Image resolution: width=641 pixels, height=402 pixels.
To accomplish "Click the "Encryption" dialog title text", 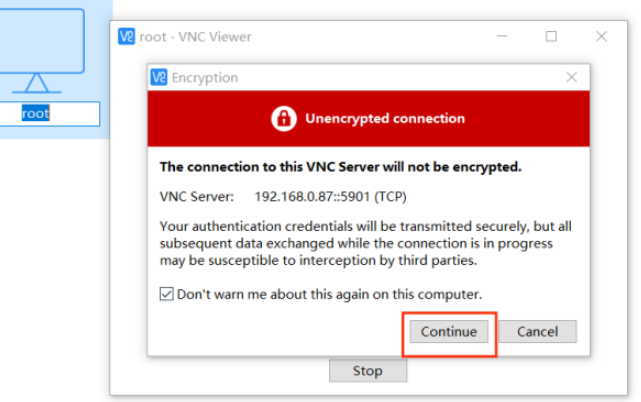I will click(205, 78).
